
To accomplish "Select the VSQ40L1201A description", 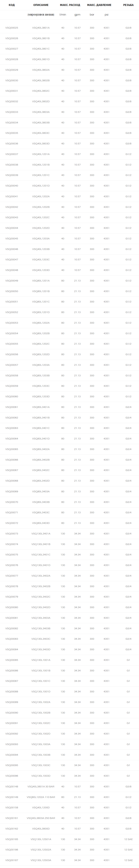I will [41, 154].
